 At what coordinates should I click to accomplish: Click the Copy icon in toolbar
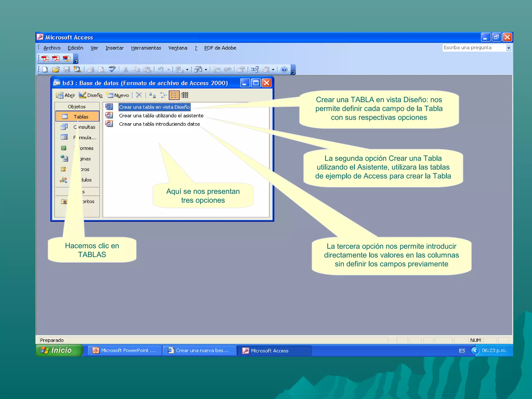136,69
